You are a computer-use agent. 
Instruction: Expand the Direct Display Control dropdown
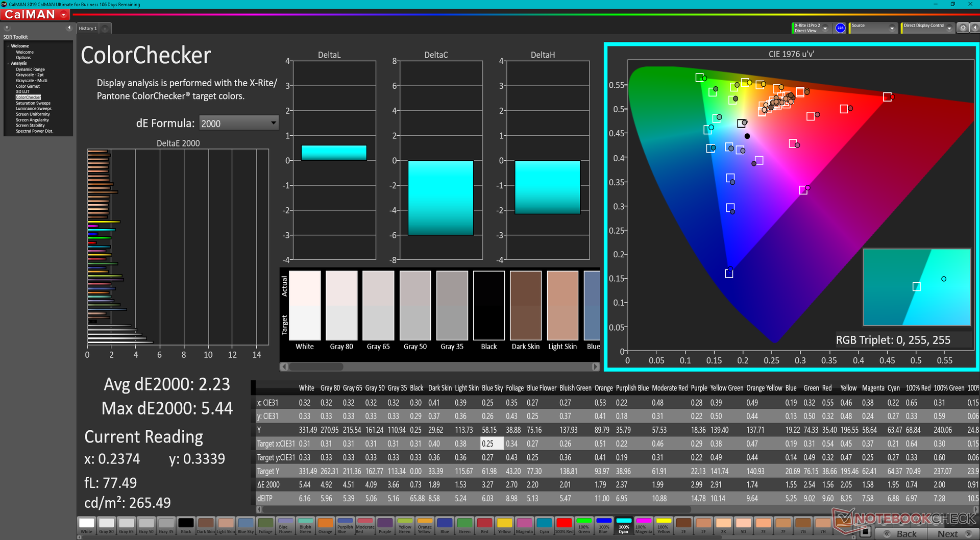click(x=949, y=29)
